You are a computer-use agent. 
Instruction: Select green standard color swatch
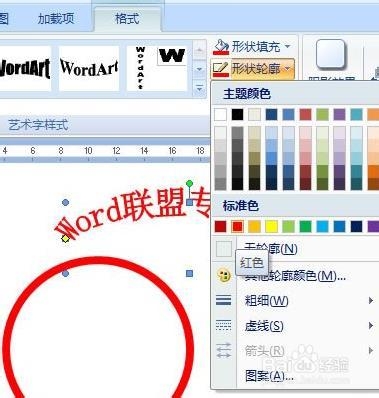tap(305, 226)
